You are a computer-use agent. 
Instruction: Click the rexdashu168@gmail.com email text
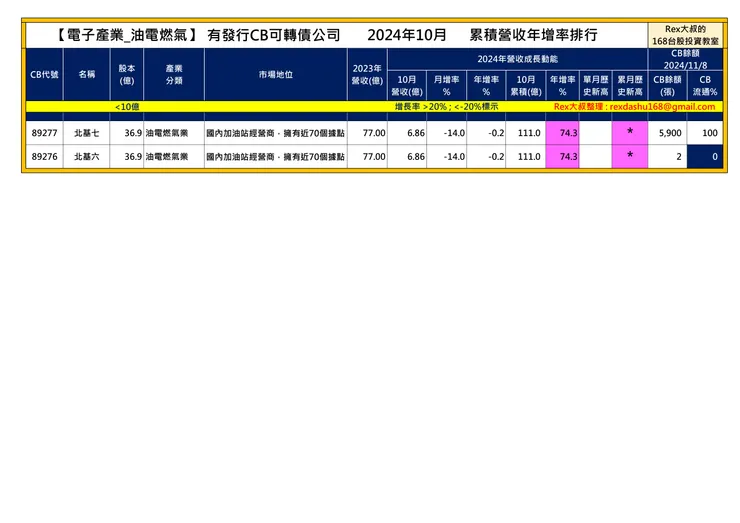click(x=662, y=107)
